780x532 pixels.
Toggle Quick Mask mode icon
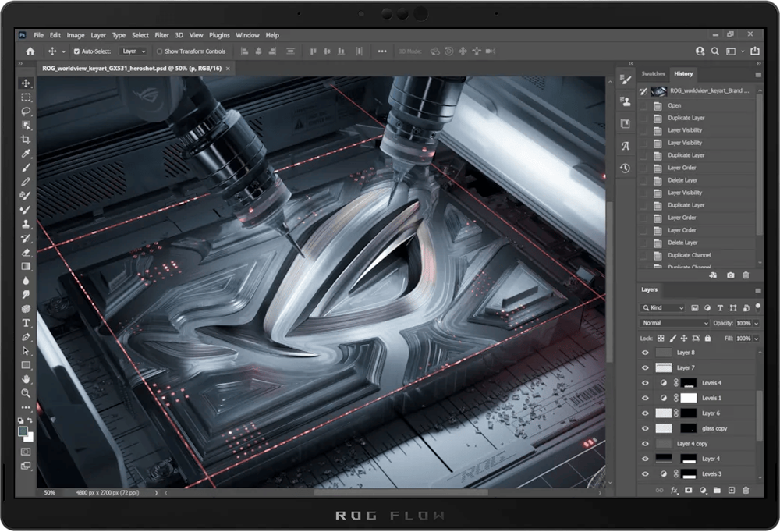pos(26,452)
